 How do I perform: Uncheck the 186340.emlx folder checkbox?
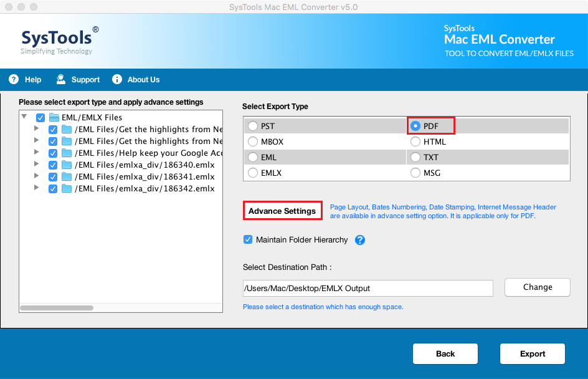tap(53, 165)
